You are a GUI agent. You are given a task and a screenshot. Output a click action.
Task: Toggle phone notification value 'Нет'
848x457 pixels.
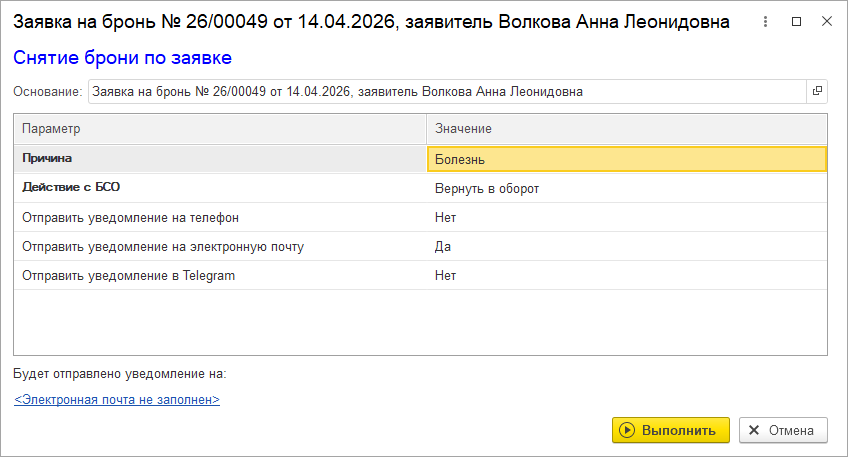pyautogui.click(x=626, y=217)
